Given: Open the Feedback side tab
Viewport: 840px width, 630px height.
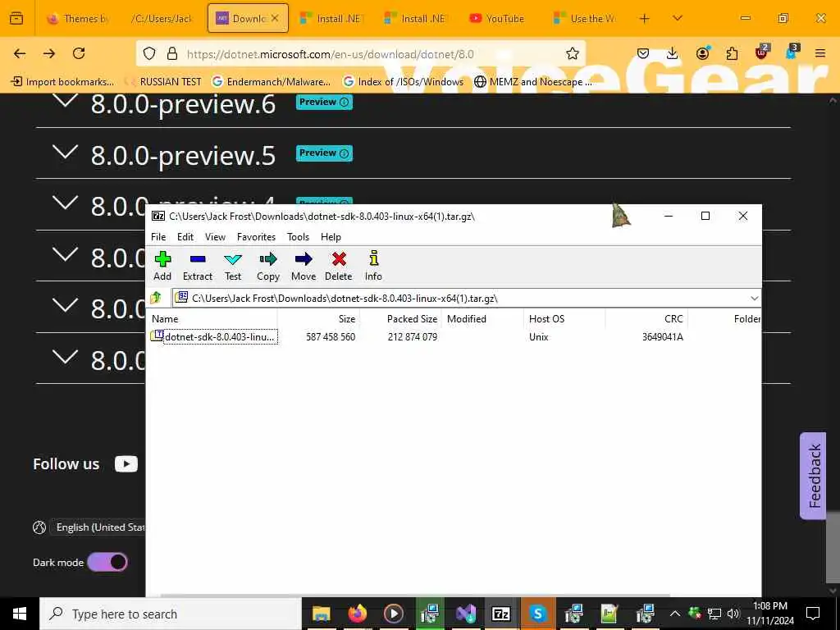Looking at the screenshot, I should (x=813, y=476).
